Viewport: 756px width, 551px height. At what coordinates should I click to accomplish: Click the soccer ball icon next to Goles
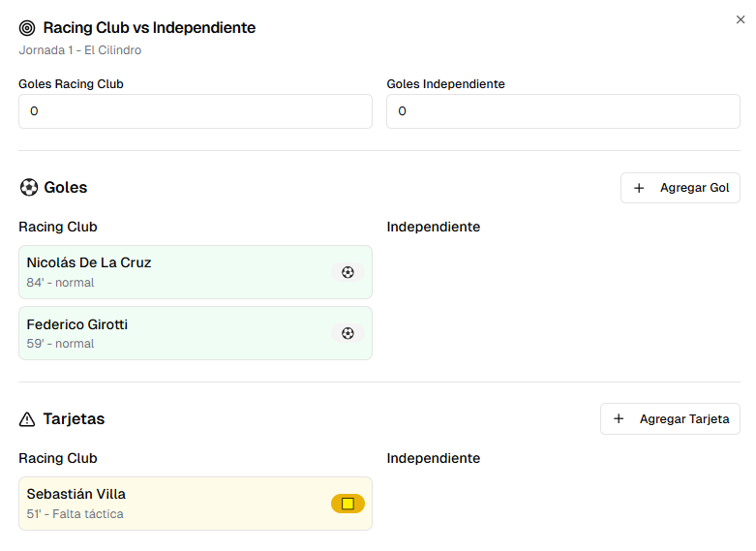coord(29,187)
